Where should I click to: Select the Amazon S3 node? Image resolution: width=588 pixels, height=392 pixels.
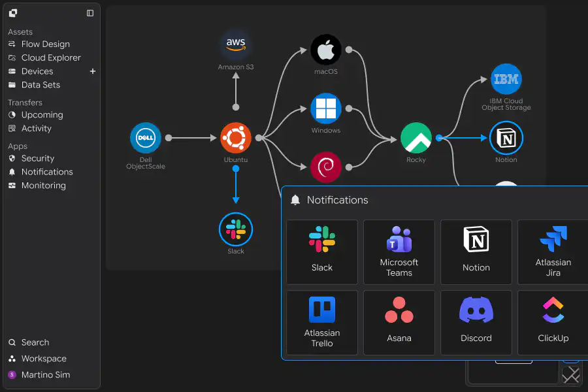(x=235, y=45)
